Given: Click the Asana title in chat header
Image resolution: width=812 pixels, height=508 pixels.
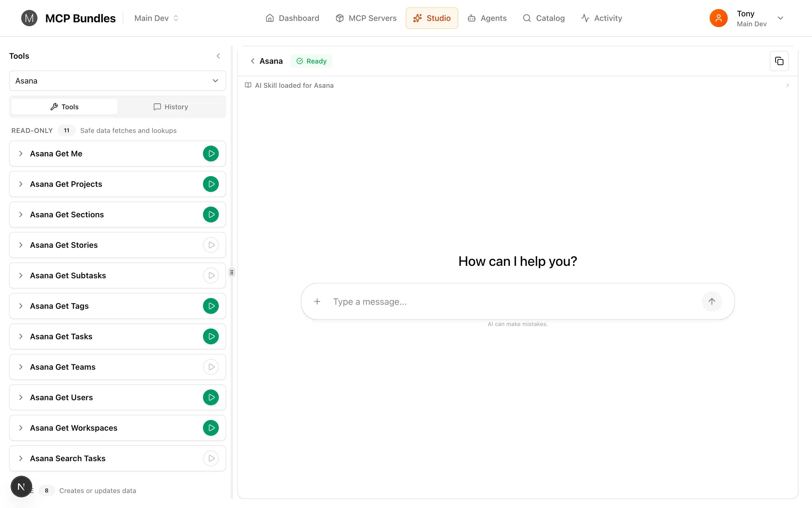Looking at the screenshot, I should point(271,61).
